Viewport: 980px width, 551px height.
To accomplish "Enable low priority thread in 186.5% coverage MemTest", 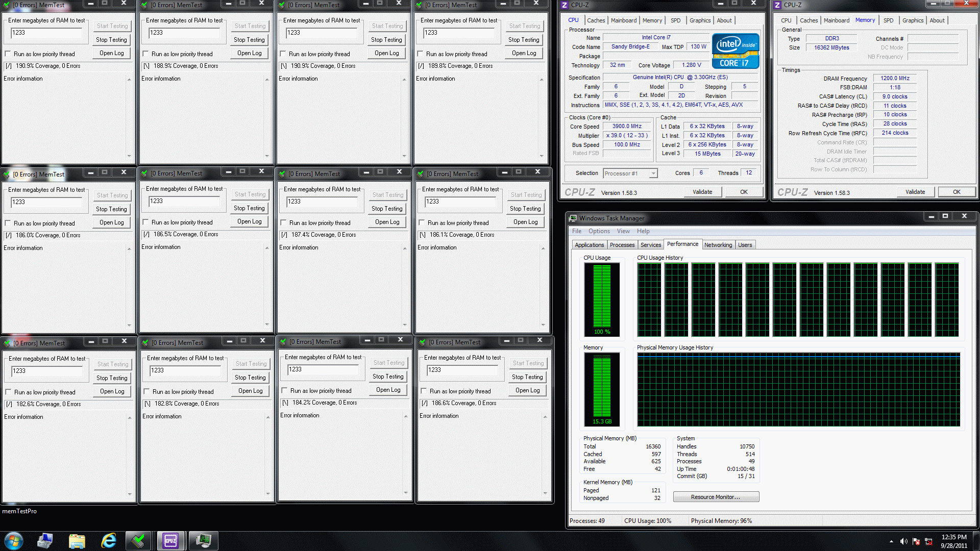I will (x=145, y=222).
